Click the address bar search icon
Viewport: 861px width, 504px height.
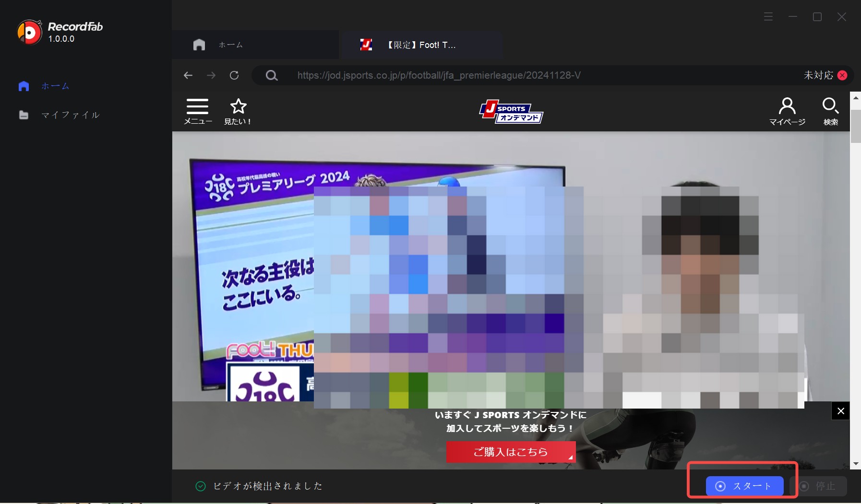pyautogui.click(x=272, y=75)
